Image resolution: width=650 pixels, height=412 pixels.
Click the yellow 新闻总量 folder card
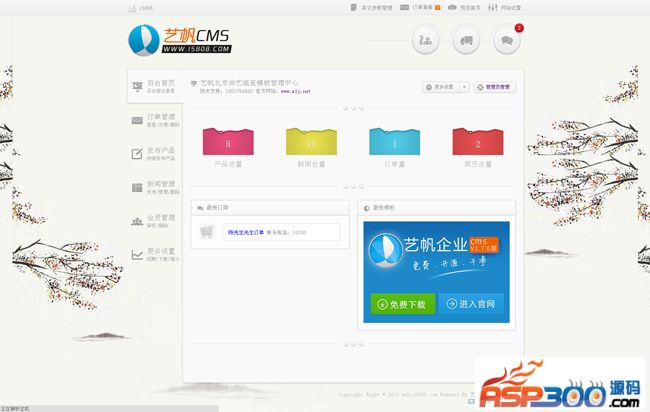pos(311,142)
